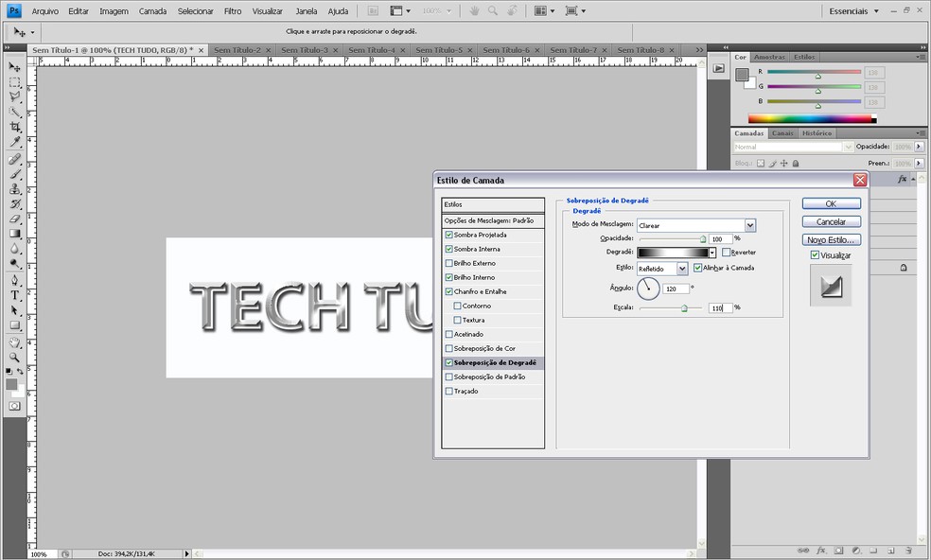The image size is (931, 560).
Task: Adjust the Escala slider handle
Action: pyautogui.click(x=684, y=308)
